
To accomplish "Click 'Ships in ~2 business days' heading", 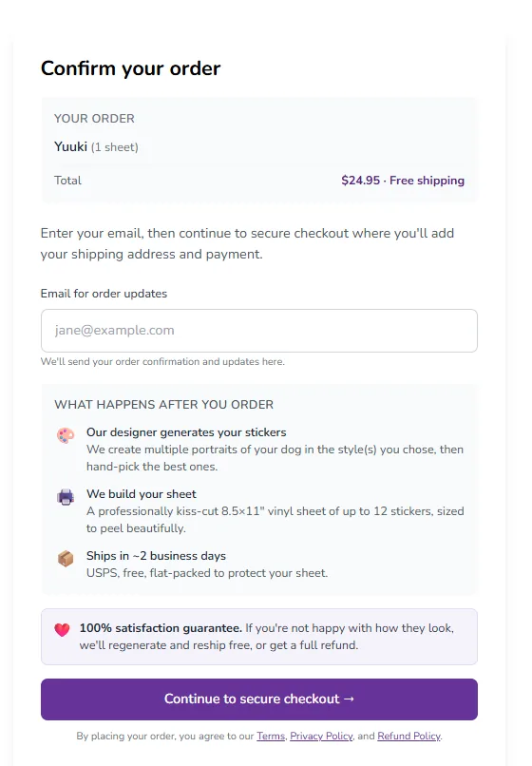I will (x=156, y=556).
